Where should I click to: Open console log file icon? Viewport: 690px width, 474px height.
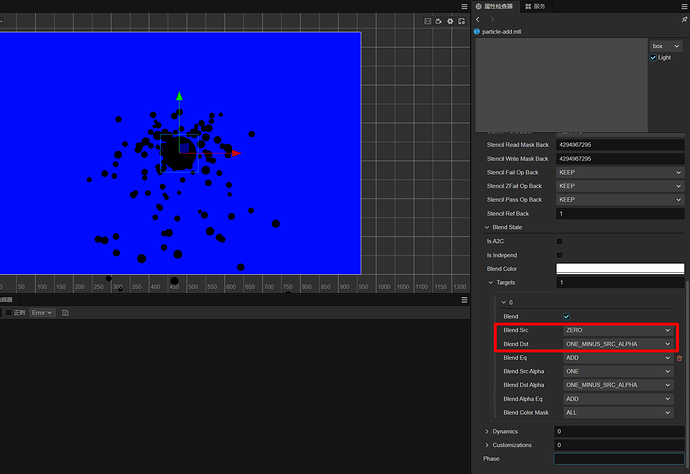(65, 312)
